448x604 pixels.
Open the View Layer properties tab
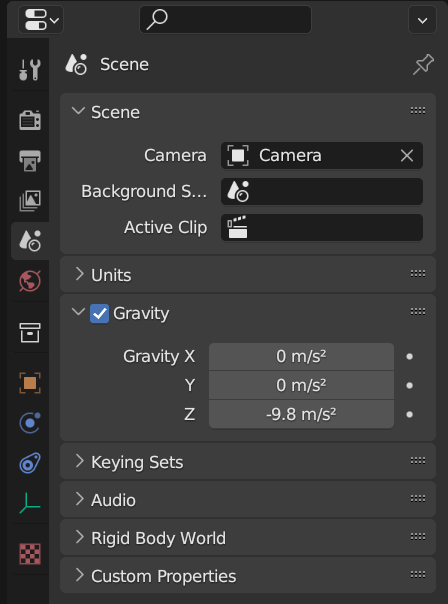[x=30, y=200]
